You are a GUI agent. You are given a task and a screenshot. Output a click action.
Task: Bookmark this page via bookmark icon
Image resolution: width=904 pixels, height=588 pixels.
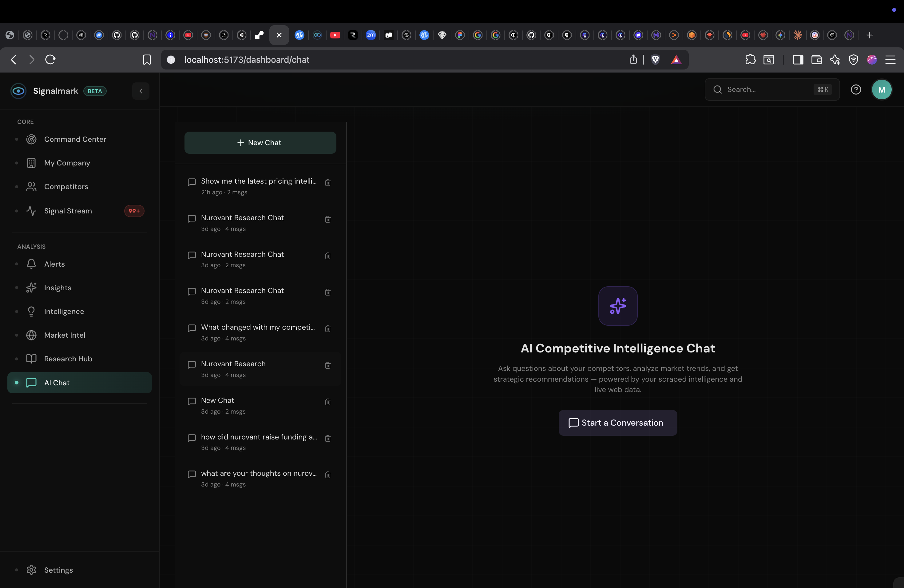click(x=147, y=60)
